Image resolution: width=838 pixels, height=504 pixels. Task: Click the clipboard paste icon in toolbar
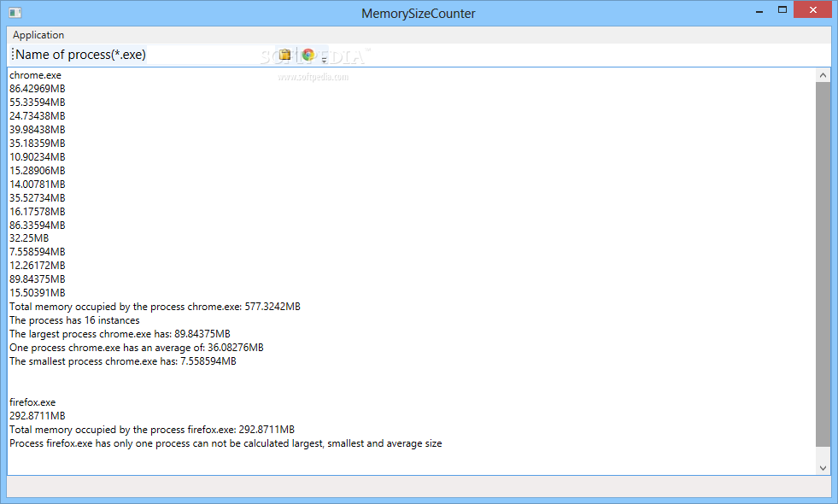tap(284, 55)
